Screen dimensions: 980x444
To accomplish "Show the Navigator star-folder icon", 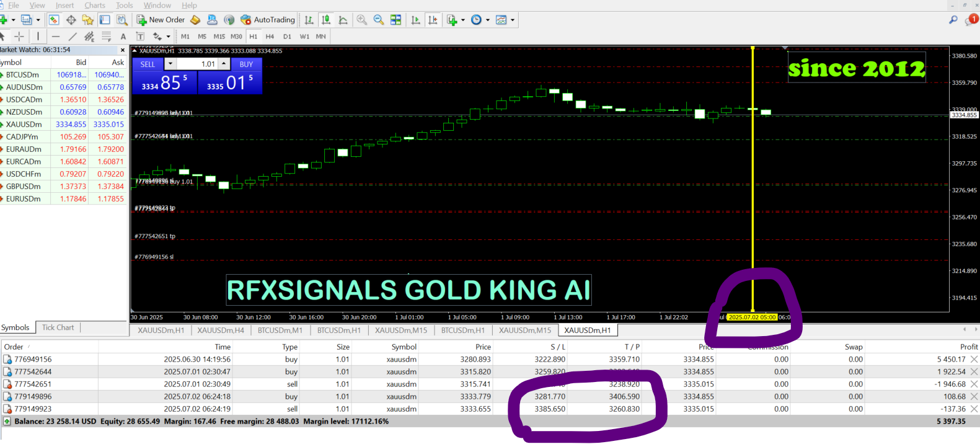I will pyautogui.click(x=88, y=20).
